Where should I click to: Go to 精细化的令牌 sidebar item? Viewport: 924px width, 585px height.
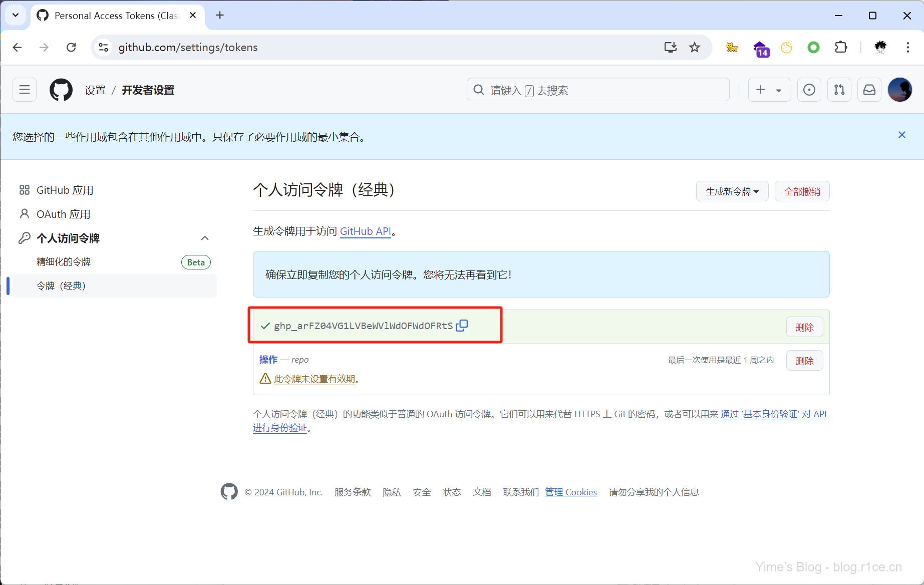[64, 261]
